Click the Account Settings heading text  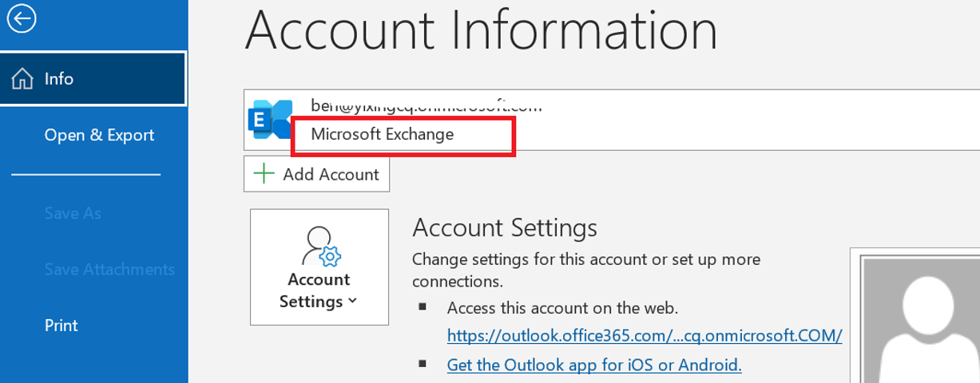[x=505, y=227]
